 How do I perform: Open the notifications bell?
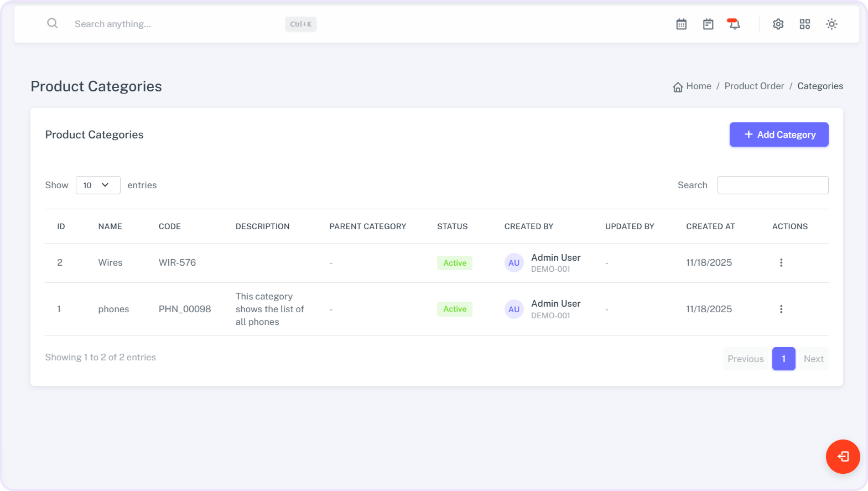click(x=734, y=24)
